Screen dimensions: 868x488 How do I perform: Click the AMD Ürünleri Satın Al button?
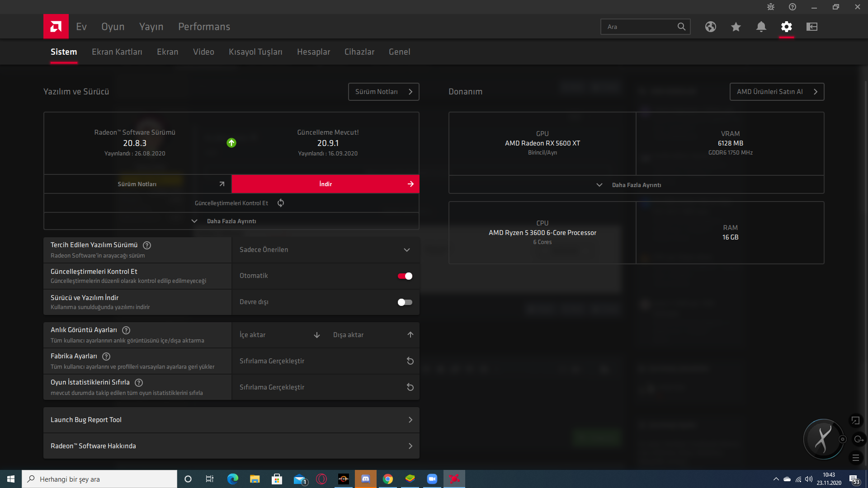point(777,92)
